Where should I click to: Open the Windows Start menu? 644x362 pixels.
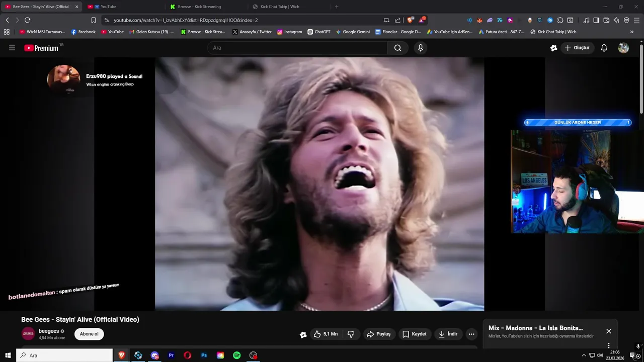[x=8, y=355]
